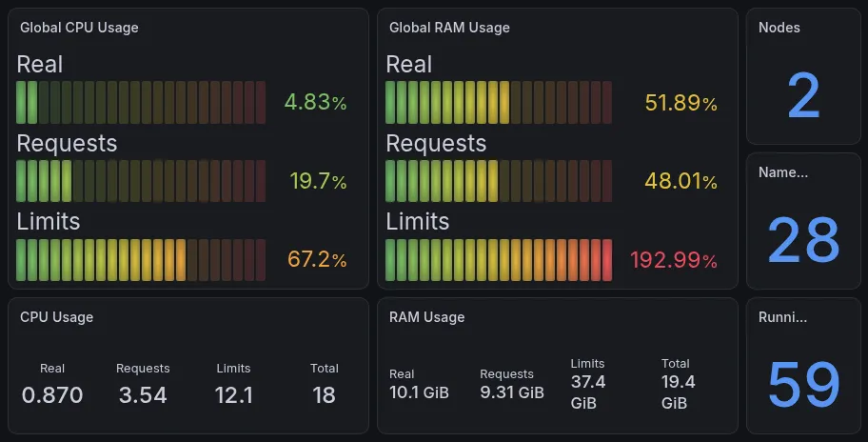
Task: Click the CPU requests value 3.54
Action: (143, 395)
